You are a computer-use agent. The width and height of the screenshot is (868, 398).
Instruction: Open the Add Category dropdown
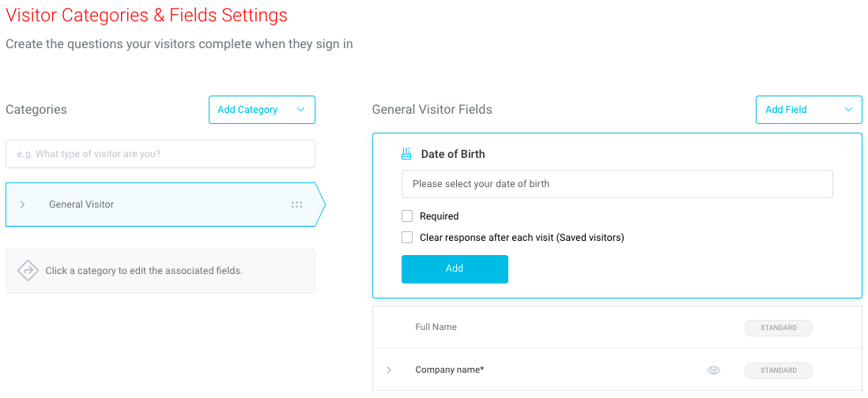pos(262,110)
